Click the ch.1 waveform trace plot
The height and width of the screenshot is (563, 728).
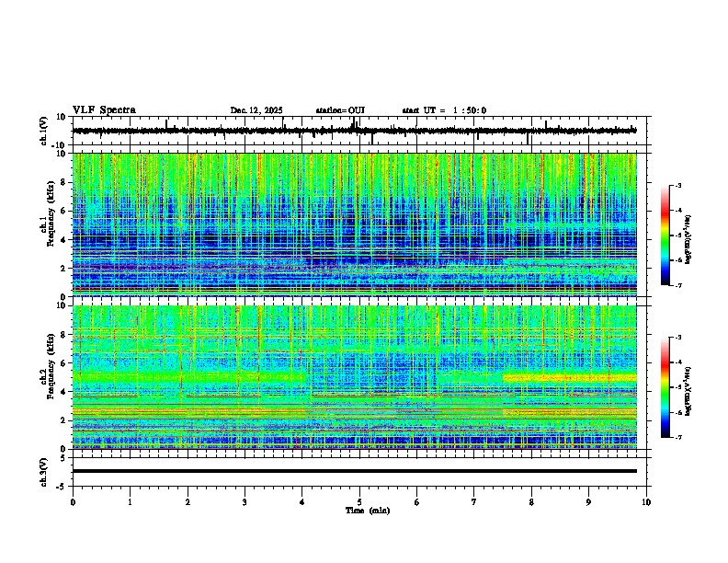tap(354, 131)
